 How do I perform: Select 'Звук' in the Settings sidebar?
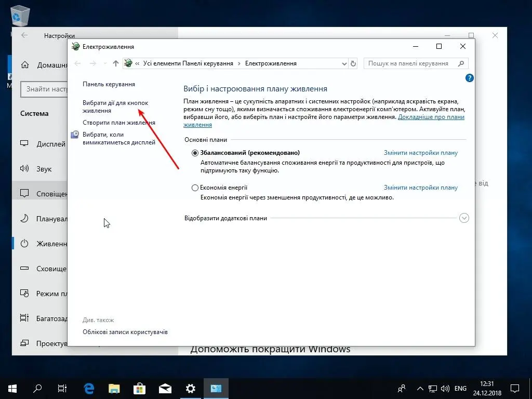40,169
